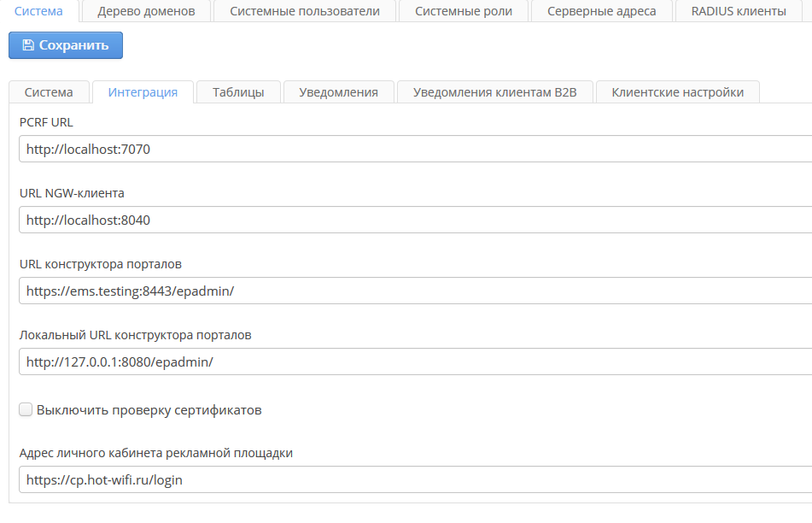The image size is (812, 523).
Task: Switch to inner Система sub-tab
Action: (49, 92)
